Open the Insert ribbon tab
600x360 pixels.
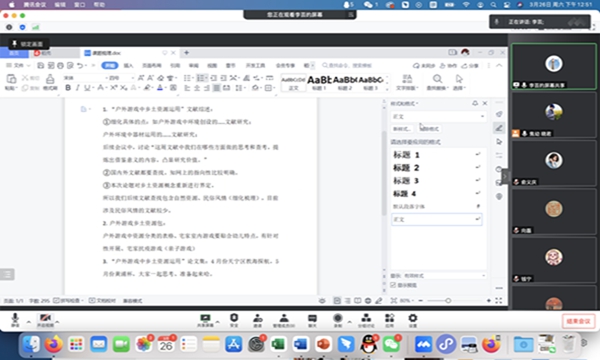point(129,65)
